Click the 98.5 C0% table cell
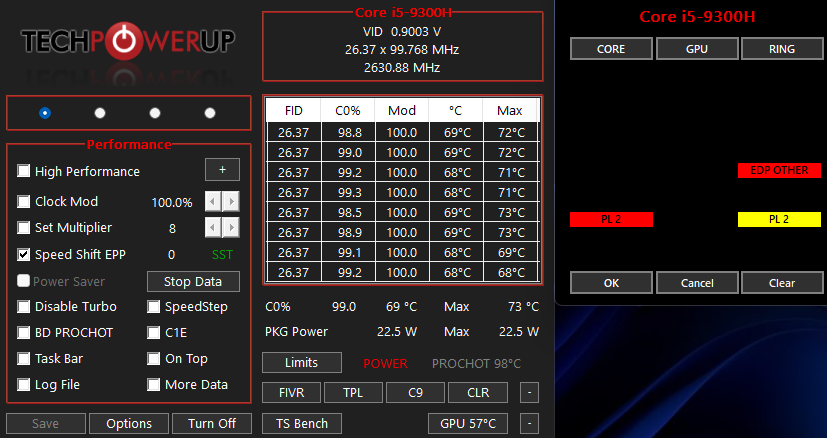This screenshot has width=827, height=438. [x=349, y=213]
